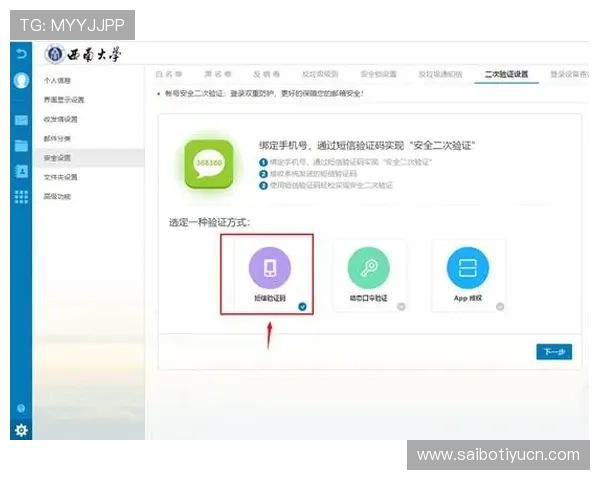Switch to the 安全锁设置 tab
Screen dimensions: 600x480
[x=378, y=74]
